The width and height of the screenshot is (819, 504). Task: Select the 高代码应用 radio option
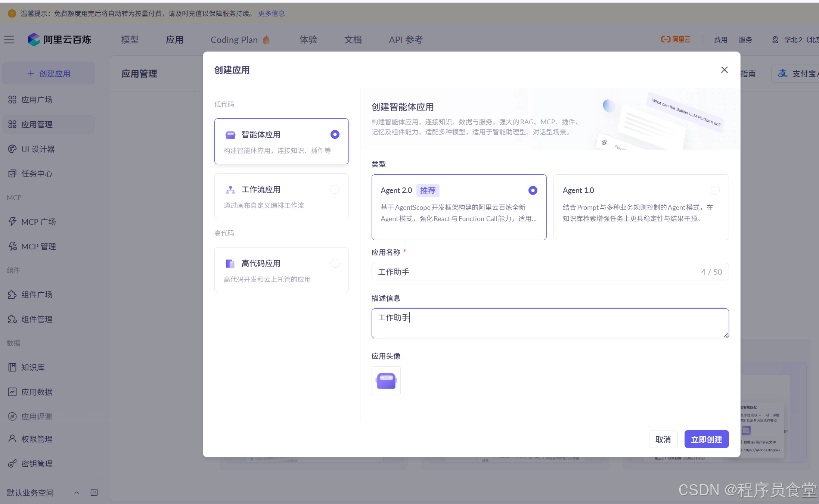pos(335,263)
